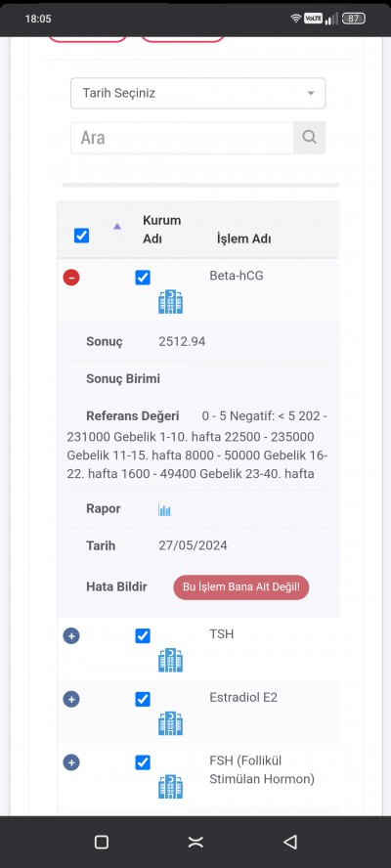Screen dimensions: 391x868
Task: Click the search magnifier icon
Action: [309, 137]
